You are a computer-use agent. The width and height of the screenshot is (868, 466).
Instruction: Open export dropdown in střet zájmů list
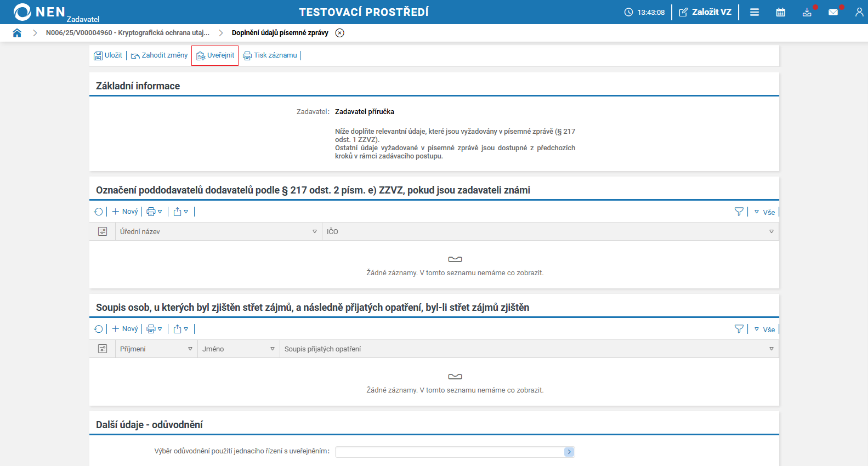coord(181,329)
